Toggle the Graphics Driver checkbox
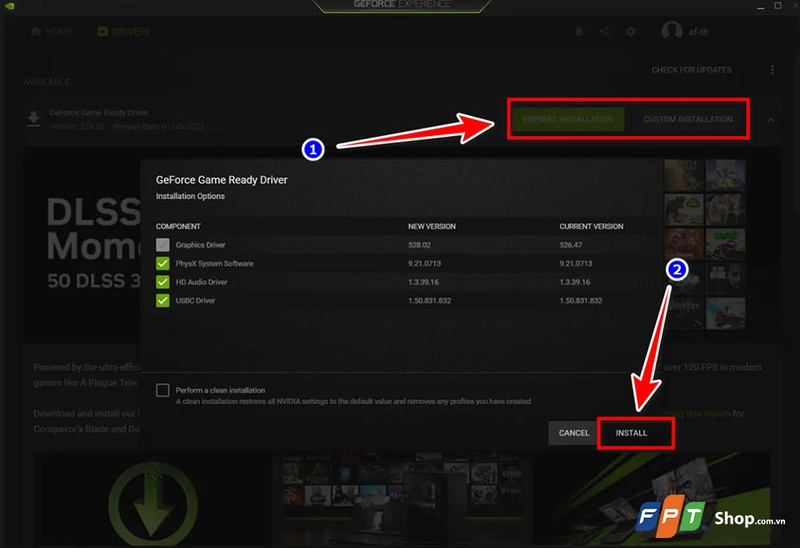 click(163, 245)
